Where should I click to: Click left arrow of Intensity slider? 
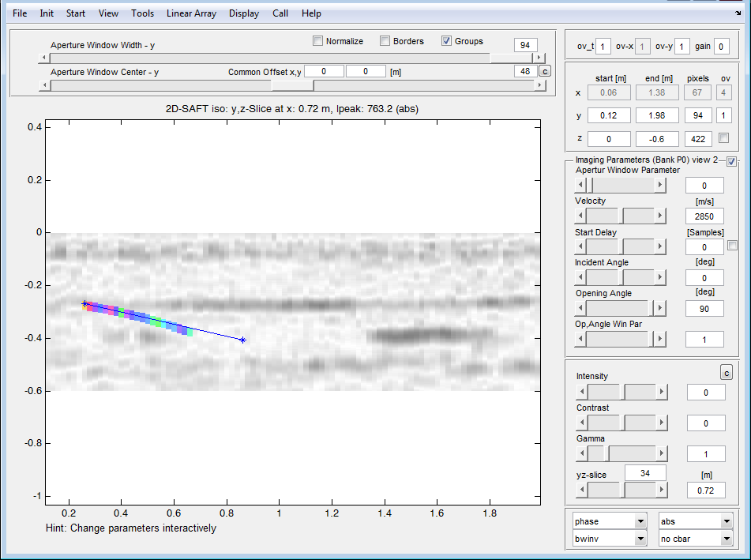point(582,392)
